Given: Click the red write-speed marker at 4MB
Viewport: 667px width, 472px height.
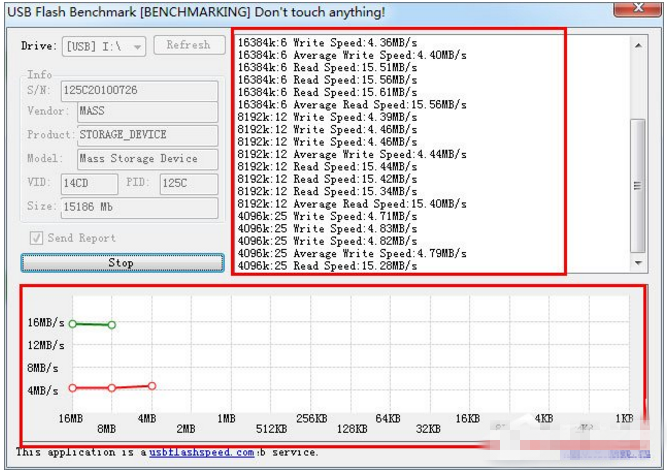Looking at the screenshot, I should coord(152,386).
